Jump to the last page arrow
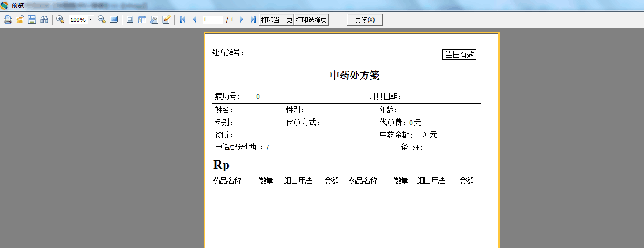Screen dimensions: 644x248 (x=253, y=20)
